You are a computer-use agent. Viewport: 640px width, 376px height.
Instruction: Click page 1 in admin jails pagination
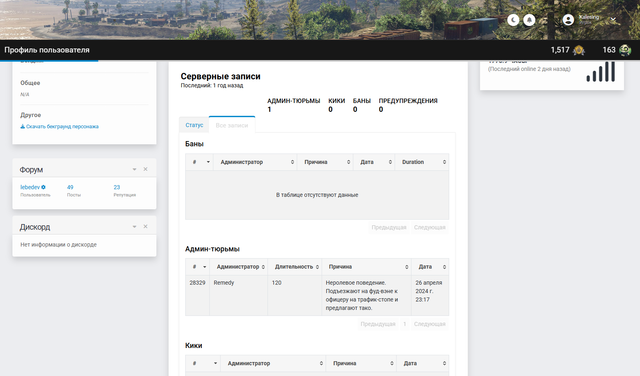404,324
